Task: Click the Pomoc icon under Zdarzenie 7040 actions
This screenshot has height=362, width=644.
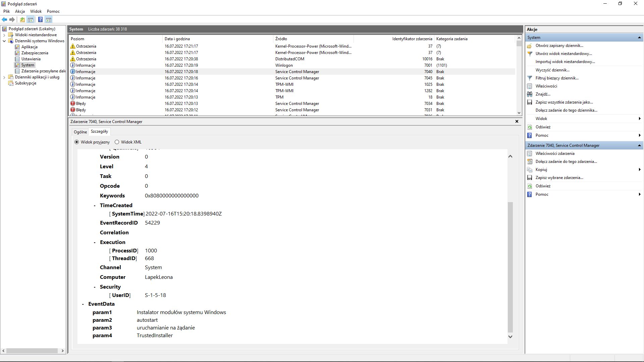Action: click(x=530, y=194)
